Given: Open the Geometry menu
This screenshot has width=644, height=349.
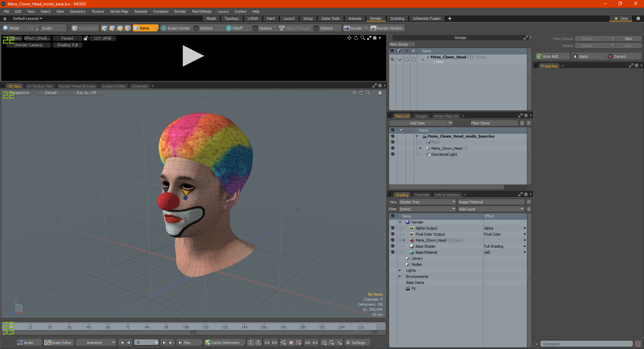Looking at the screenshot, I should coord(77,11).
